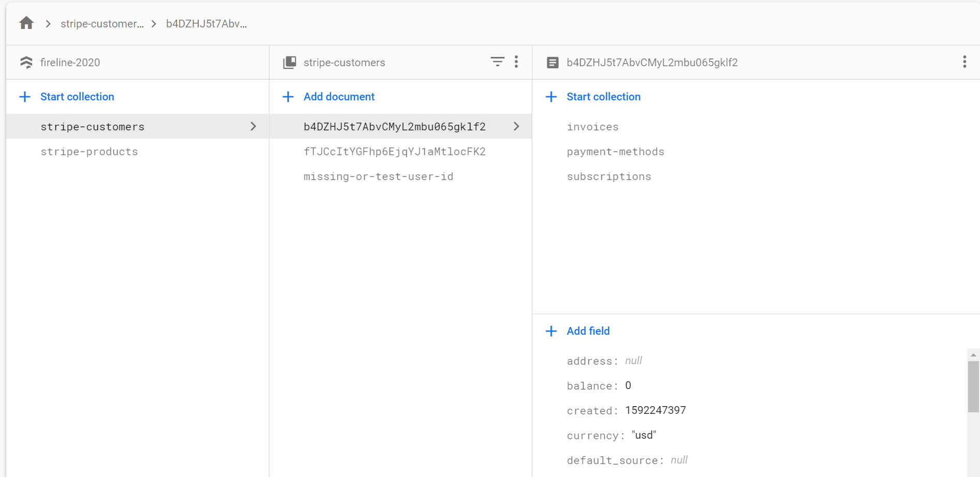Click the plus icon beside Add field

coord(552,331)
